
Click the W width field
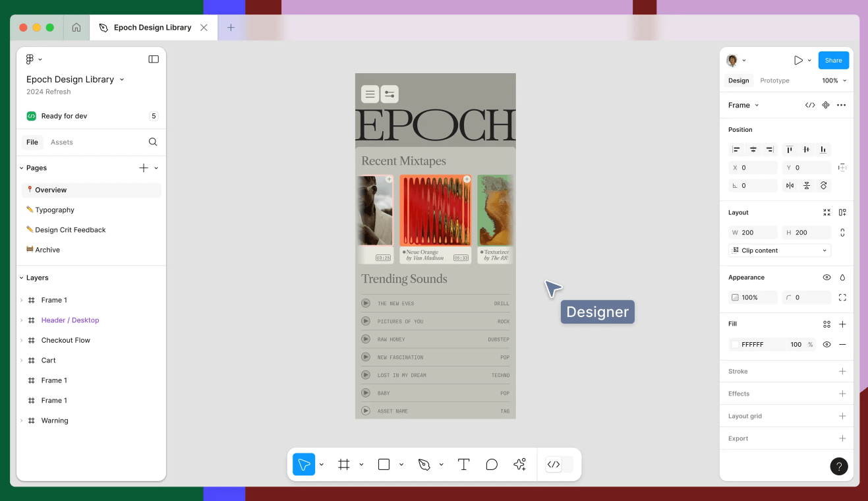coord(753,233)
